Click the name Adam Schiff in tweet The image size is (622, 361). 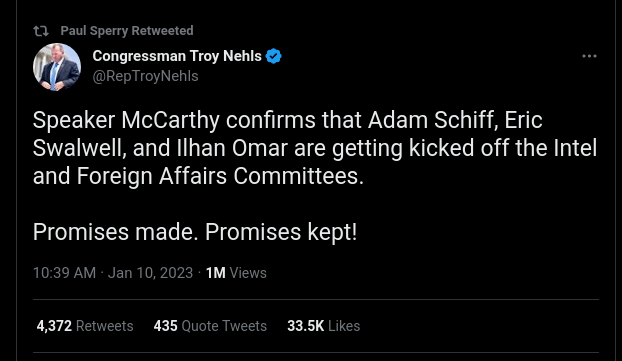click(433, 120)
